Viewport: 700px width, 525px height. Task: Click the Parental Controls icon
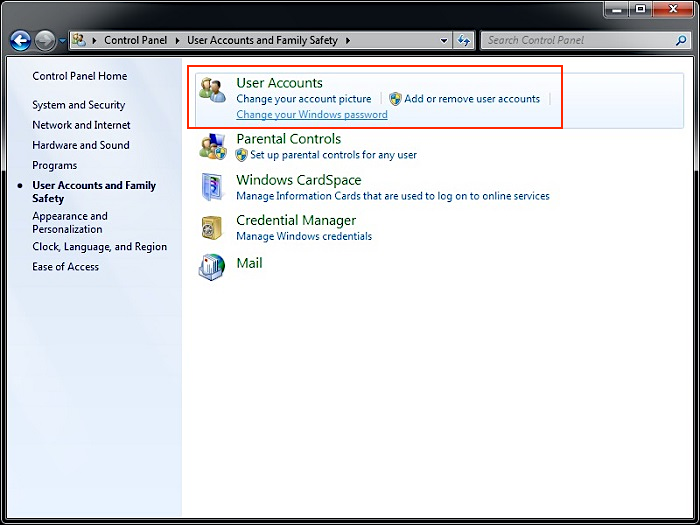(x=212, y=146)
